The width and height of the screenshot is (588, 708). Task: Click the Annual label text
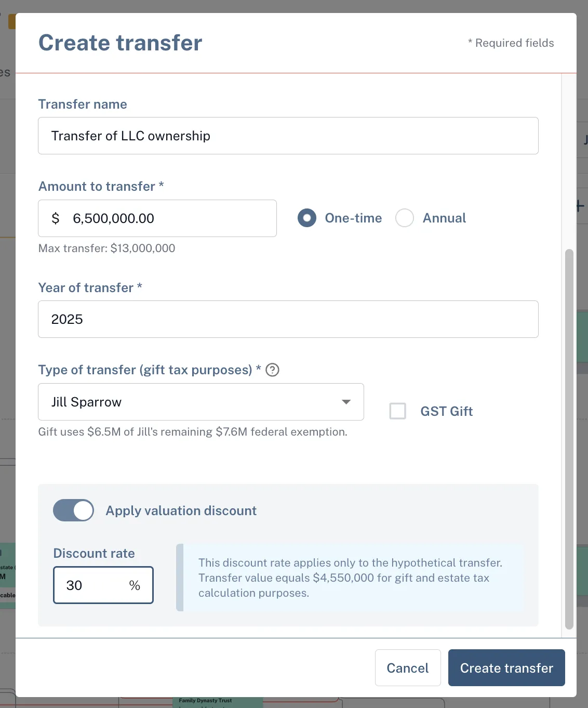[x=444, y=218]
